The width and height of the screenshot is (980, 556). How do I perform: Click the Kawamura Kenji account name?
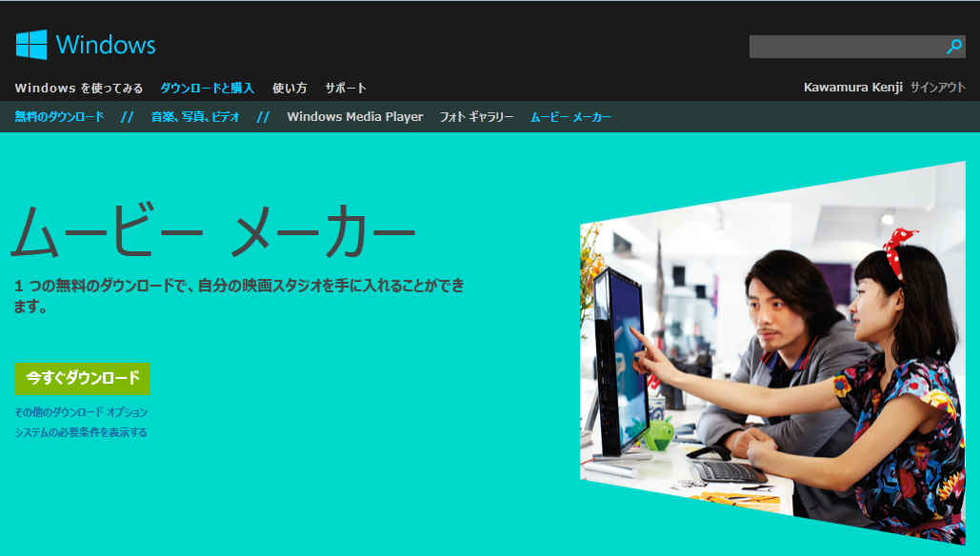tap(853, 88)
